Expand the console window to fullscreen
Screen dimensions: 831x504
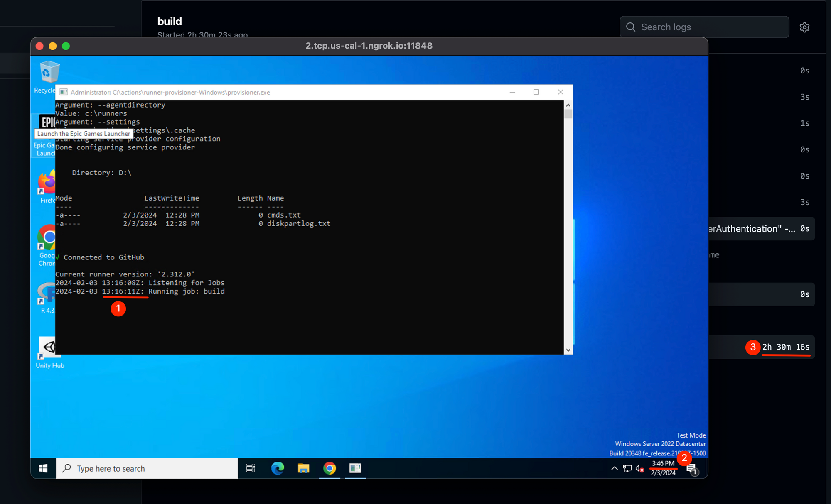tap(536, 92)
